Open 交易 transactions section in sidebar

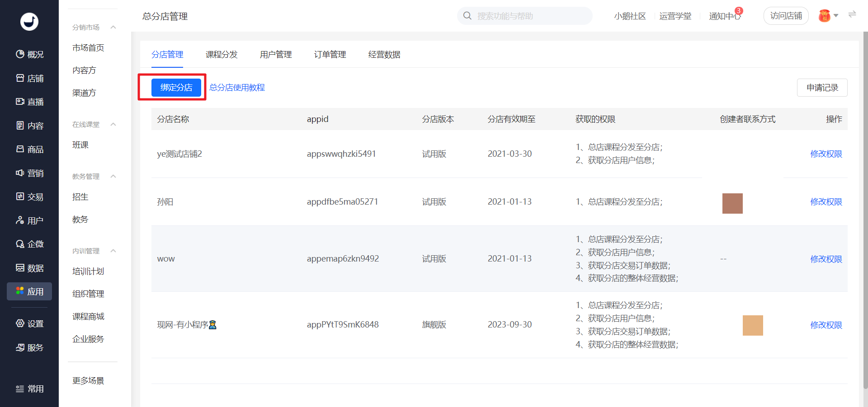tap(29, 196)
